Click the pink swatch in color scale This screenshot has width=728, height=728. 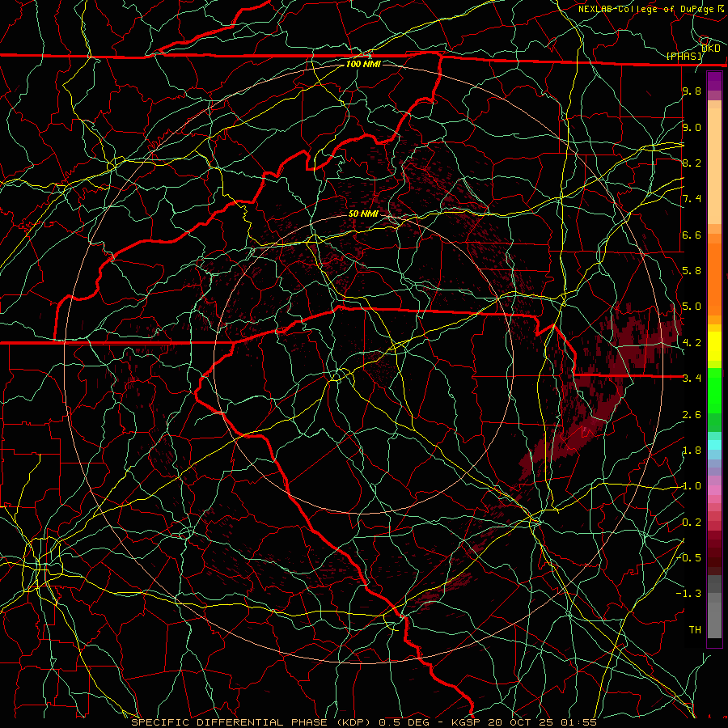tap(714, 490)
